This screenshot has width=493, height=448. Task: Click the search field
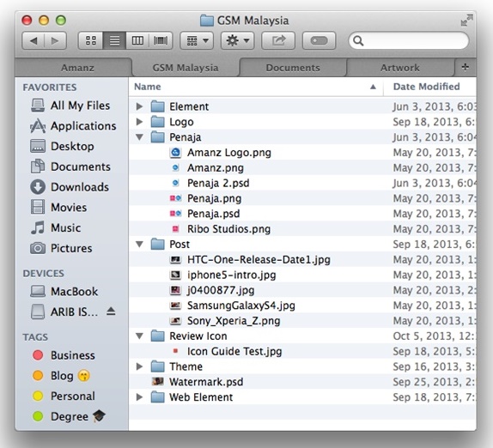(x=409, y=40)
